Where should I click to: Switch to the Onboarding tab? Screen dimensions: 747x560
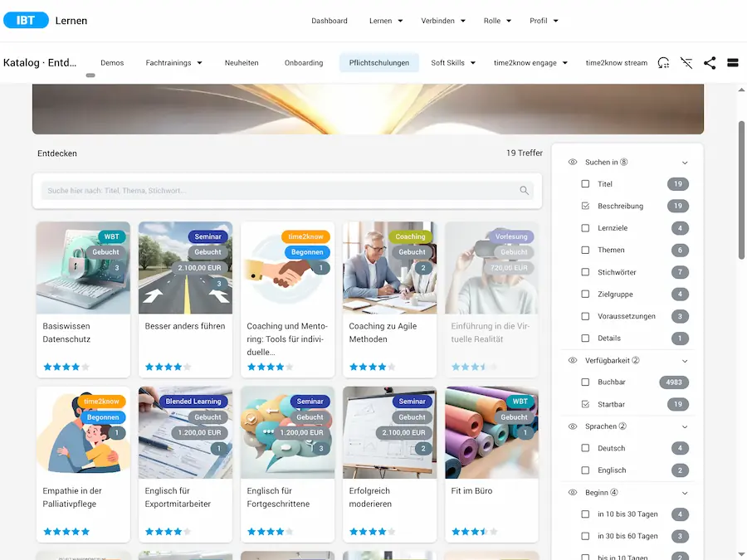point(304,63)
